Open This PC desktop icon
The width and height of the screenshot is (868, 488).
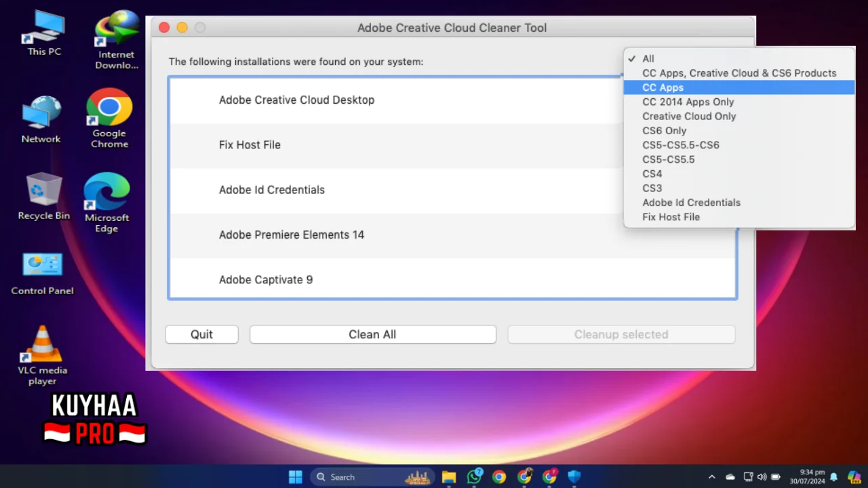pyautogui.click(x=44, y=34)
